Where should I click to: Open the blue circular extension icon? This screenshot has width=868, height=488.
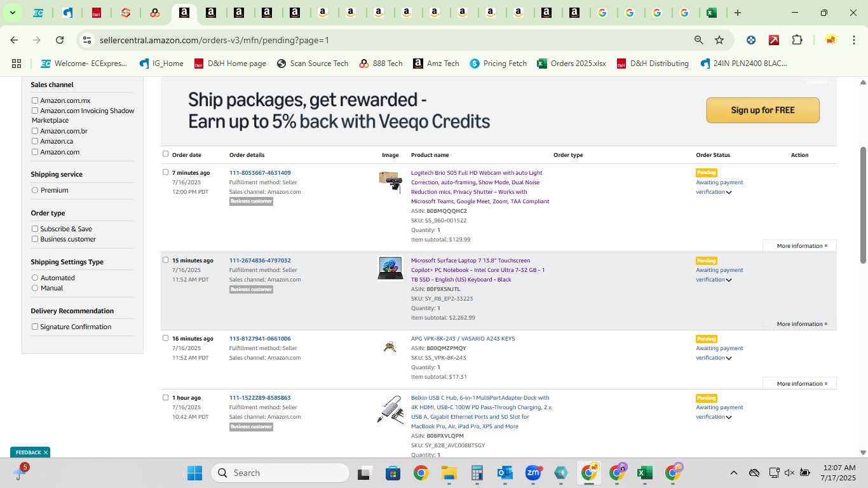pos(751,40)
